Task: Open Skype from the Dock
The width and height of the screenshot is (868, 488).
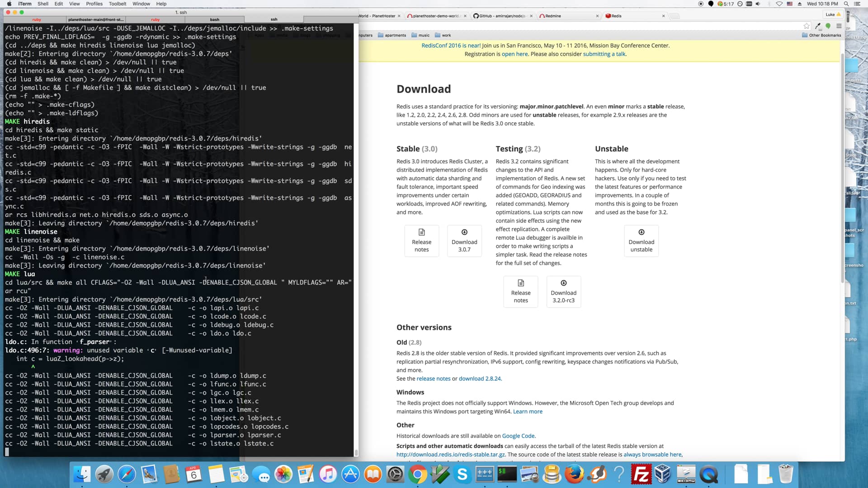Action: click(462, 474)
